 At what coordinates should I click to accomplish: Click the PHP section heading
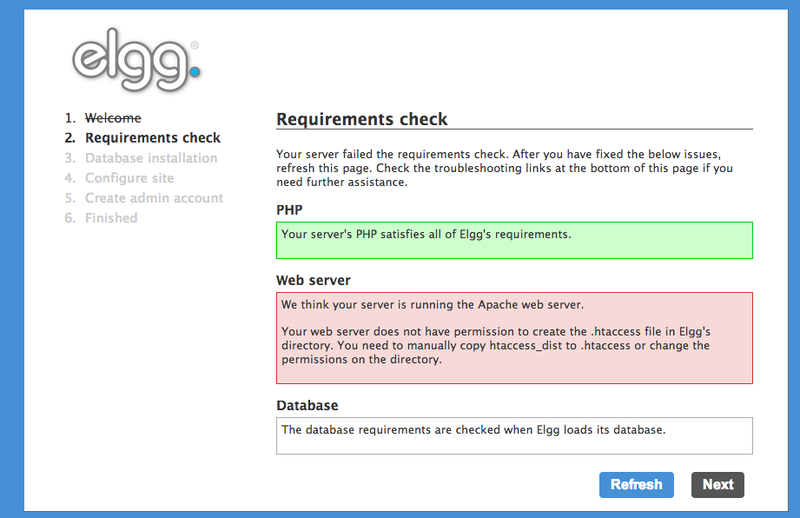click(x=289, y=210)
